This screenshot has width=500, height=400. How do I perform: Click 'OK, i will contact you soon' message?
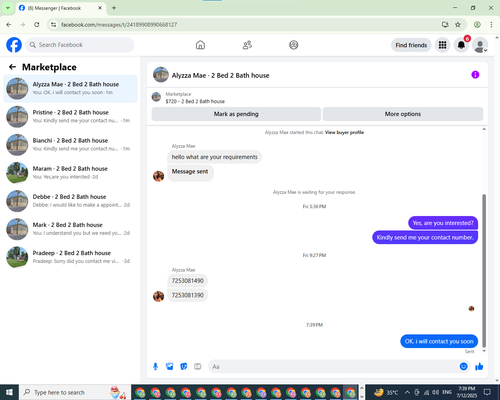point(439,341)
